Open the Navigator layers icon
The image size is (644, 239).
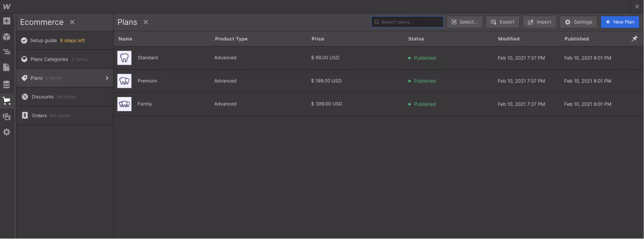[6, 52]
